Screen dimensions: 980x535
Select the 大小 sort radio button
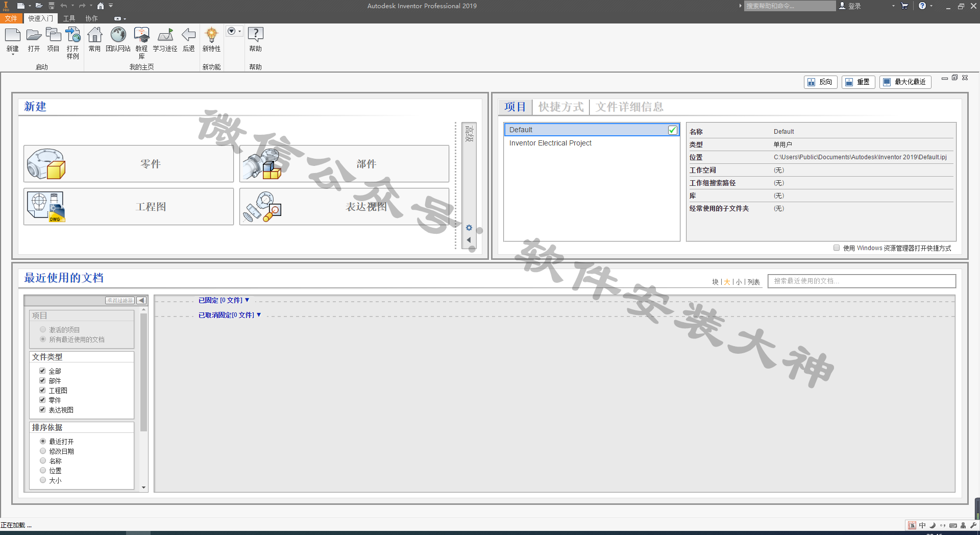(43, 480)
